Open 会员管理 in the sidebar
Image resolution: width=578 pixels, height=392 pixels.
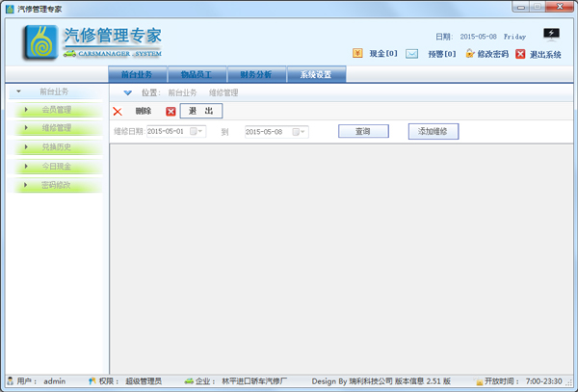tap(57, 110)
